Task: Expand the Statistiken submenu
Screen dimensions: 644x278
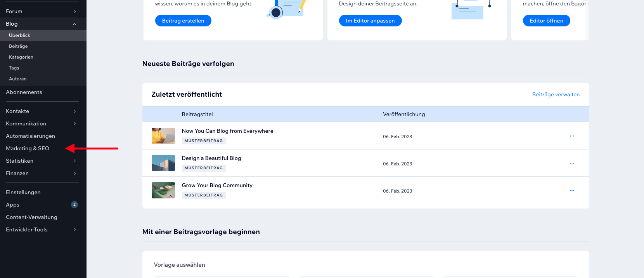Action: [74, 161]
